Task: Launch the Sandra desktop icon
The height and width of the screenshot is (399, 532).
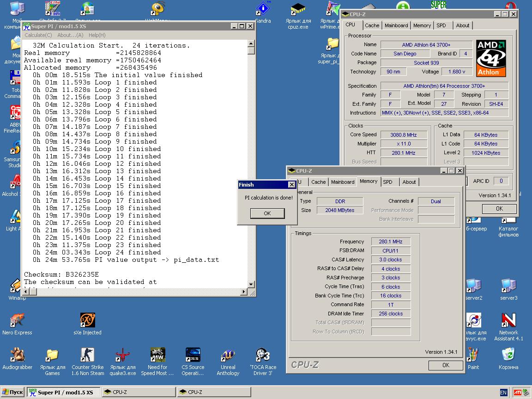Action: pyautogui.click(x=263, y=13)
